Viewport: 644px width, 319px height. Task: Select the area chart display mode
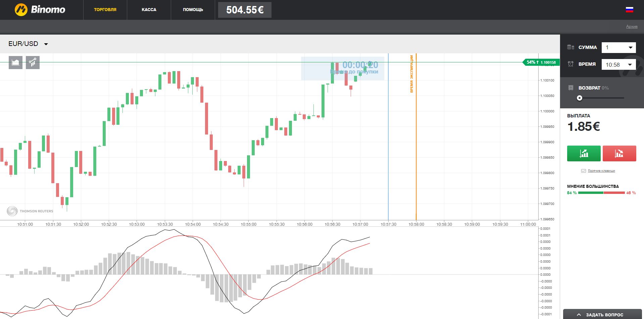click(15, 62)
